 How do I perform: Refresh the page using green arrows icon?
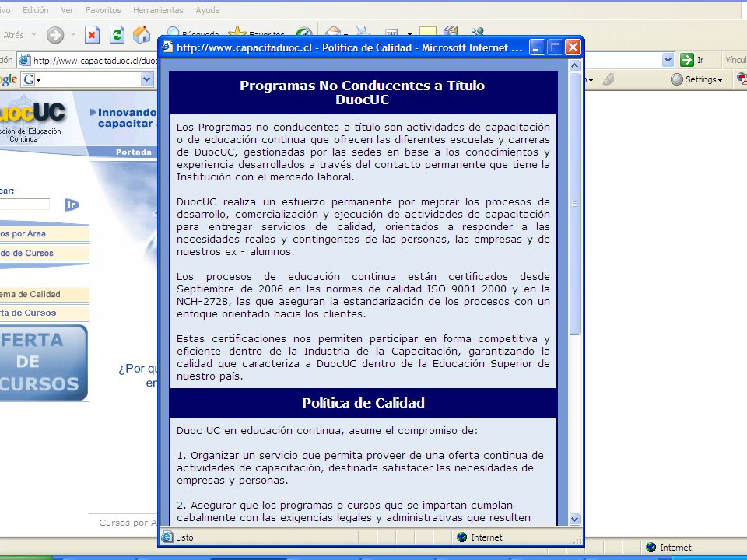click(x=117, y=35)
